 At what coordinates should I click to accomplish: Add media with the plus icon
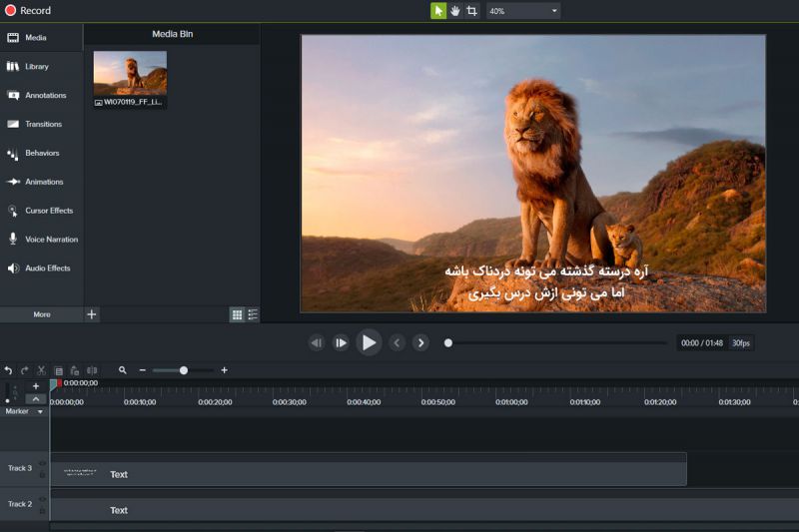point(92,314)
